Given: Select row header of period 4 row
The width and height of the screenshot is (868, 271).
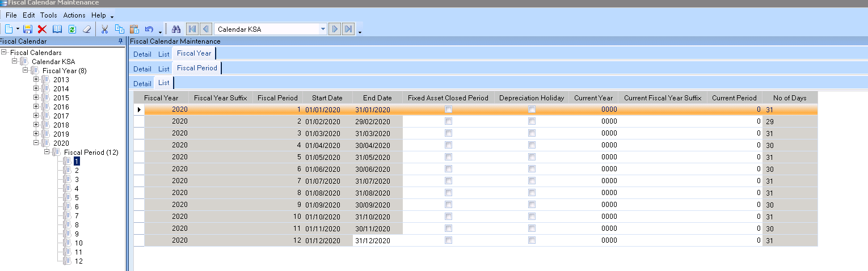Looking at the screenshot, I should 139,145.
